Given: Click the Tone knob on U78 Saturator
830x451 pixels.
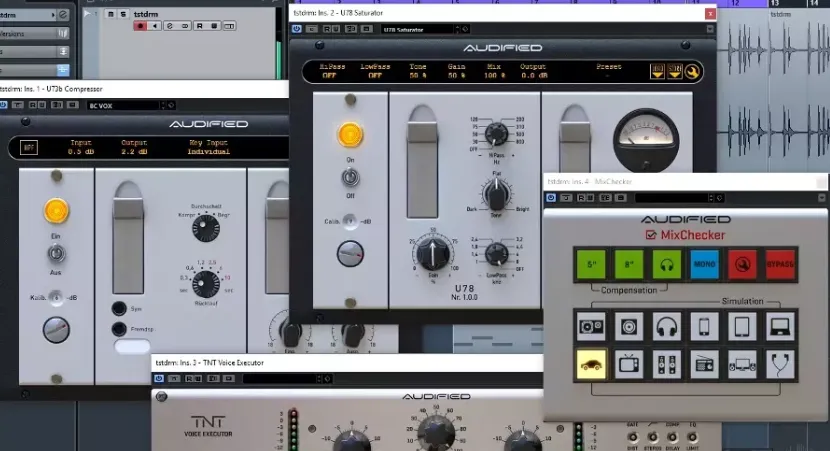Looking at the screenshot, I should (x=496, y=193).
